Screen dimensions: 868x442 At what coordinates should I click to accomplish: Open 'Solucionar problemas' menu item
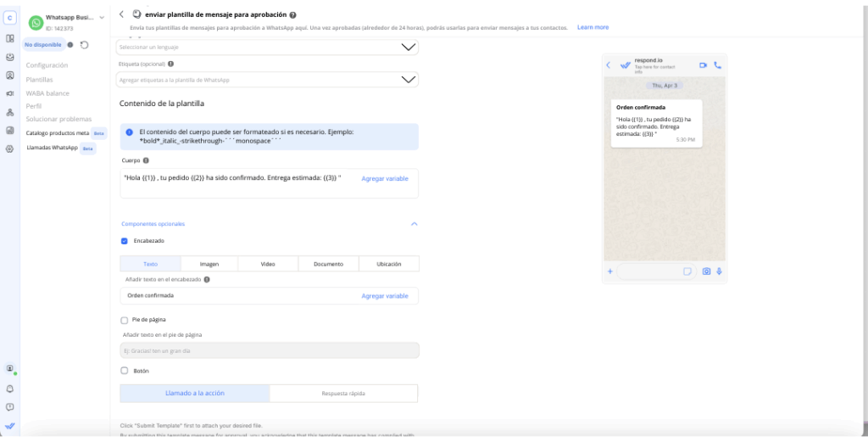pyautogui.click(x=58, y=119)
